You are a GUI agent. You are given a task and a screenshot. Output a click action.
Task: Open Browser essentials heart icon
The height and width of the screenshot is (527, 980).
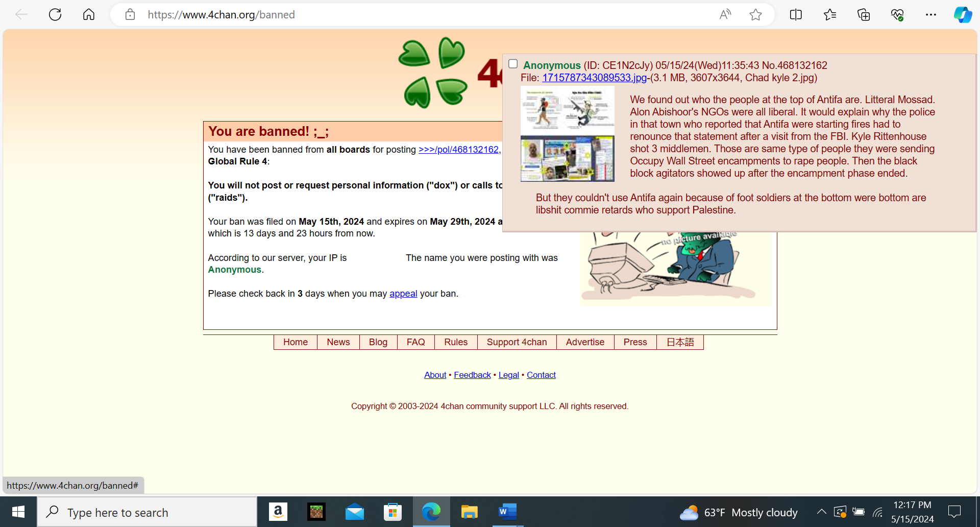(x=897, y=14)
